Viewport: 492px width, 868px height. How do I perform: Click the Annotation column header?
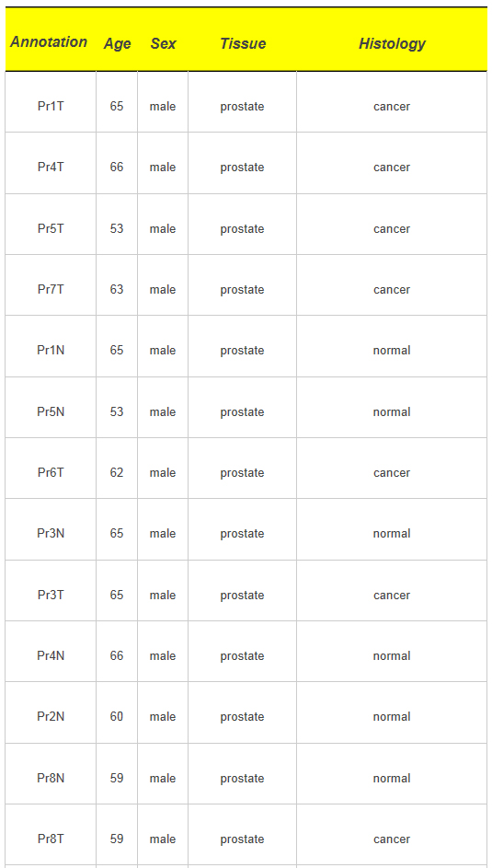coord(49,42)
